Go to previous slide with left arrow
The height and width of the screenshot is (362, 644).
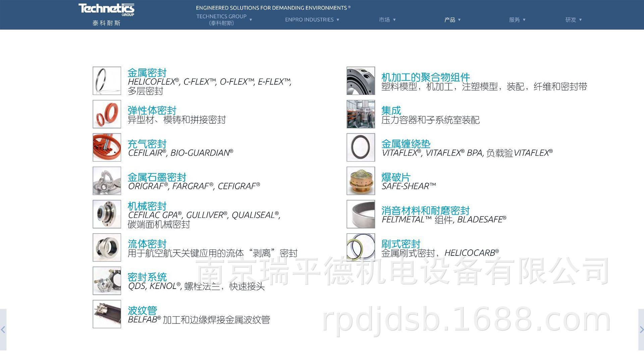pyautogui.click(x=3, y=329)
